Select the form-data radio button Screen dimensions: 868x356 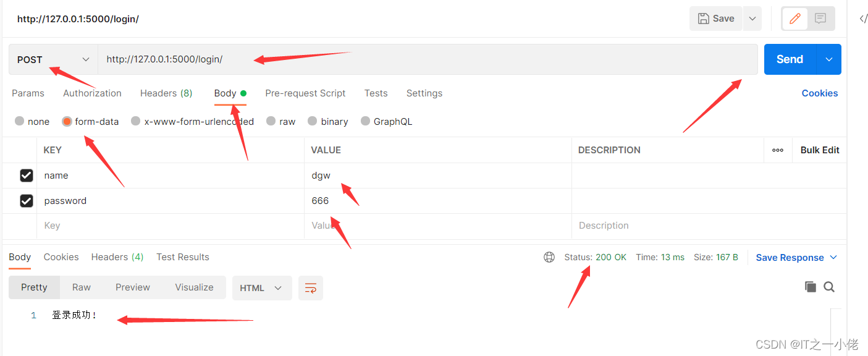tap(67, 121)
